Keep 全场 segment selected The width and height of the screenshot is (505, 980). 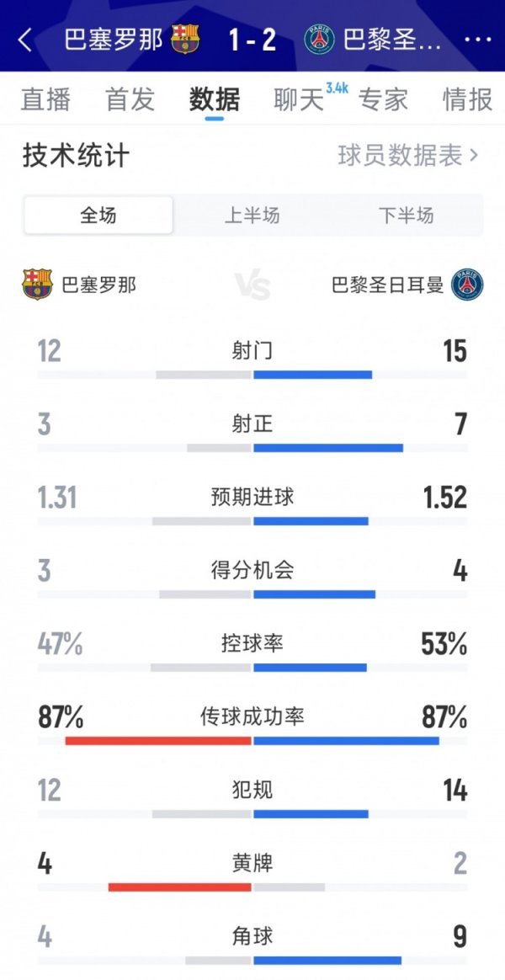click(x=97, y=216)
